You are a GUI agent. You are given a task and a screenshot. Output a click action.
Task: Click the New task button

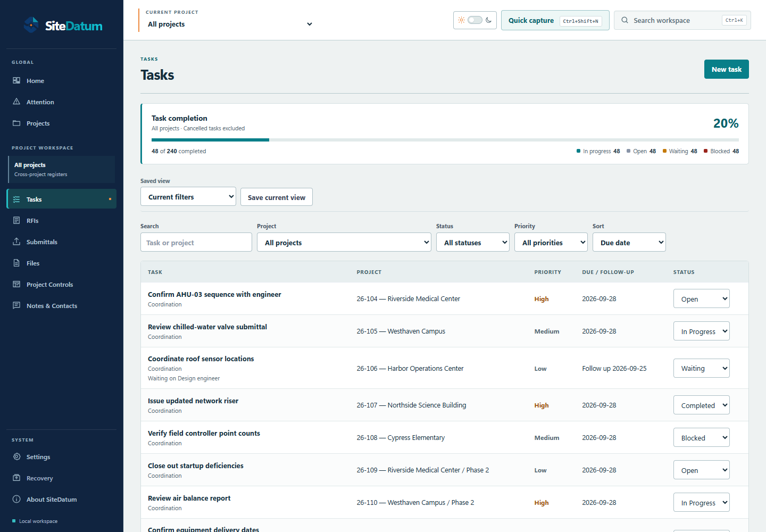pyautogui.click(x=727, y=69)
